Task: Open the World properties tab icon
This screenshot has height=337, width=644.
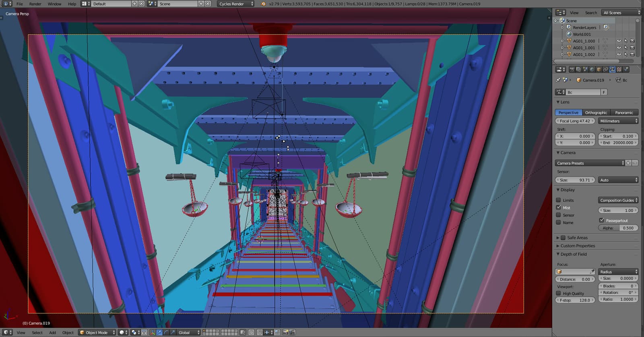Action: point(592,70)
